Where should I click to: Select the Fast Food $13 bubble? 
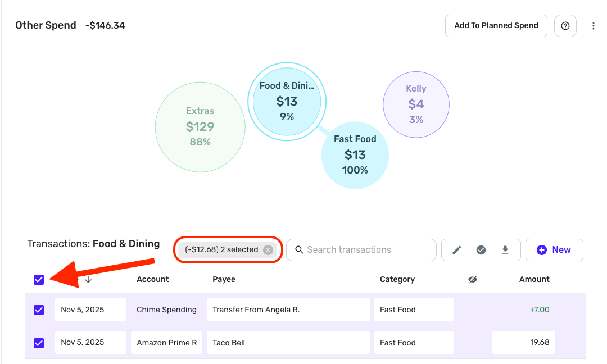pos(355,154)
